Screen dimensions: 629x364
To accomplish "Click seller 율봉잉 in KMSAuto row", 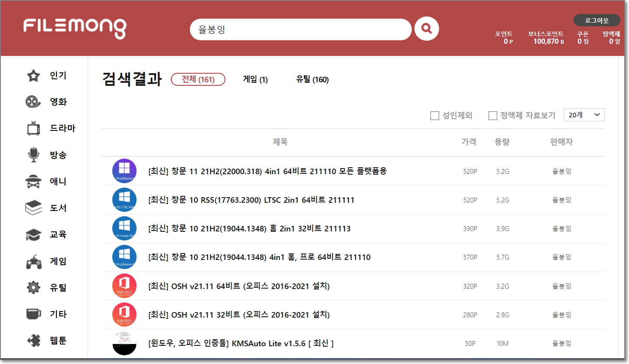I will pos(562,344).
